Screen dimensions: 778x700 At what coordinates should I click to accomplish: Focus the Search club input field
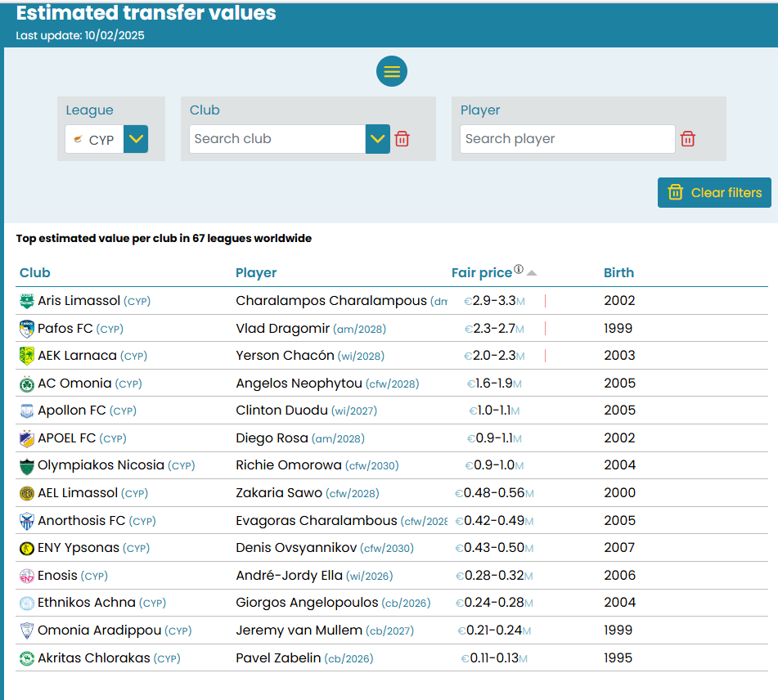277,139
